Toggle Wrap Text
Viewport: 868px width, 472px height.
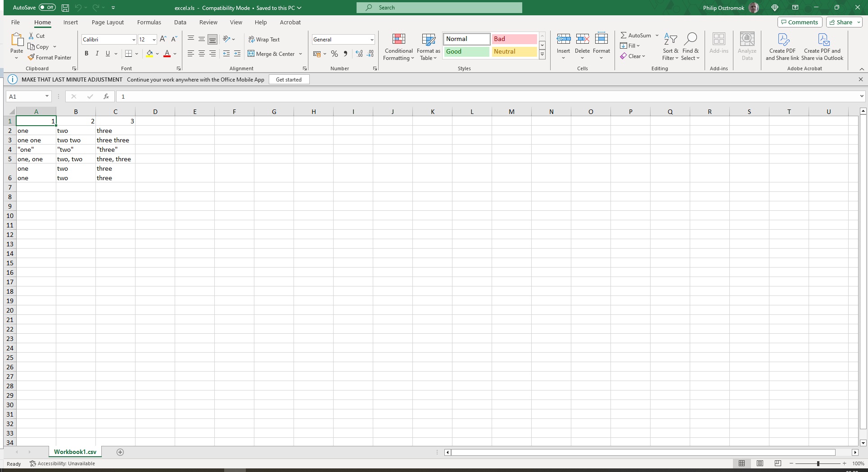[264, 39]
